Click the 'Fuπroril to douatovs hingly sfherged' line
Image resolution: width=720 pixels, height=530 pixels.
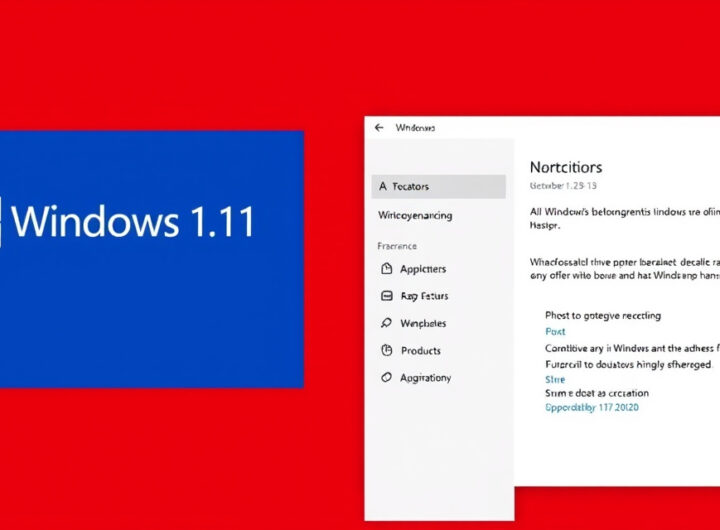point(628,364)
